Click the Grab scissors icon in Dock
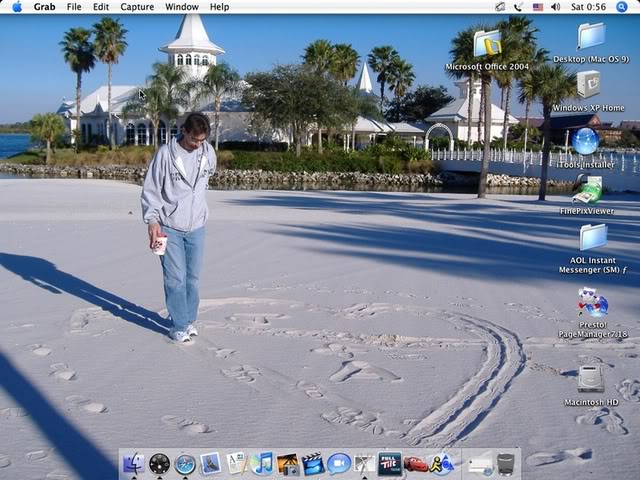Screen dimensions: 640x480 (364, 464)
